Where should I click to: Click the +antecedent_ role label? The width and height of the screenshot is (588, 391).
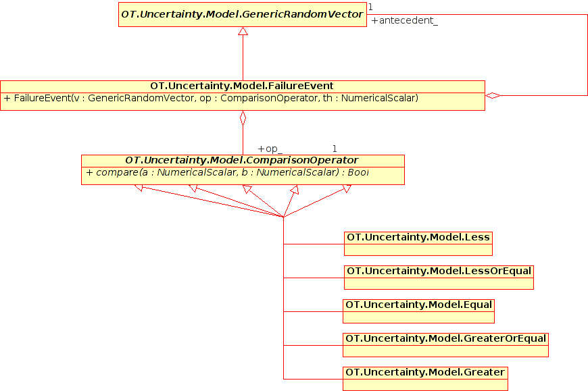[405, 21]
